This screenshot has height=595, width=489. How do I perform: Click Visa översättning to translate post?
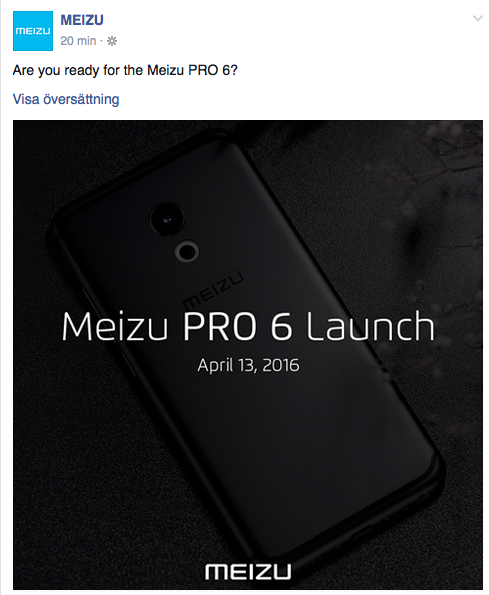(66, 99)
